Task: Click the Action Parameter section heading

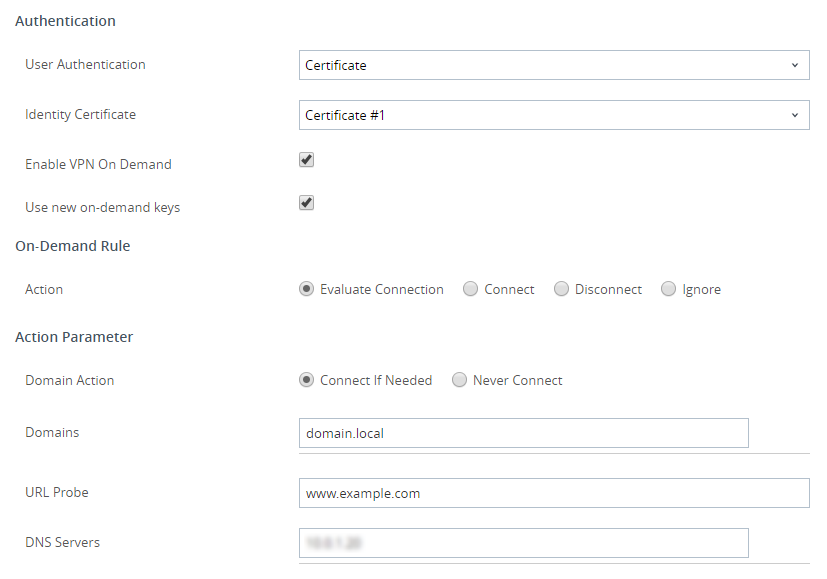Action: tap(74, 337)
